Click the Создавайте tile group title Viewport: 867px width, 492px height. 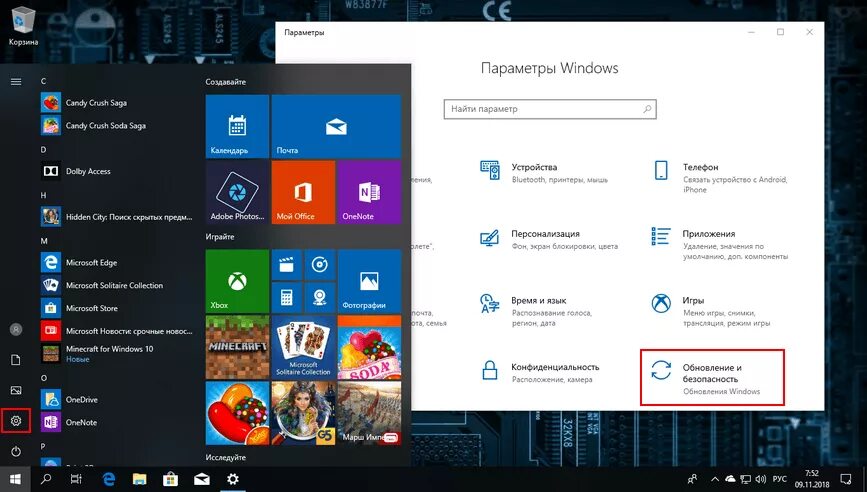click(x=226, y=82)
